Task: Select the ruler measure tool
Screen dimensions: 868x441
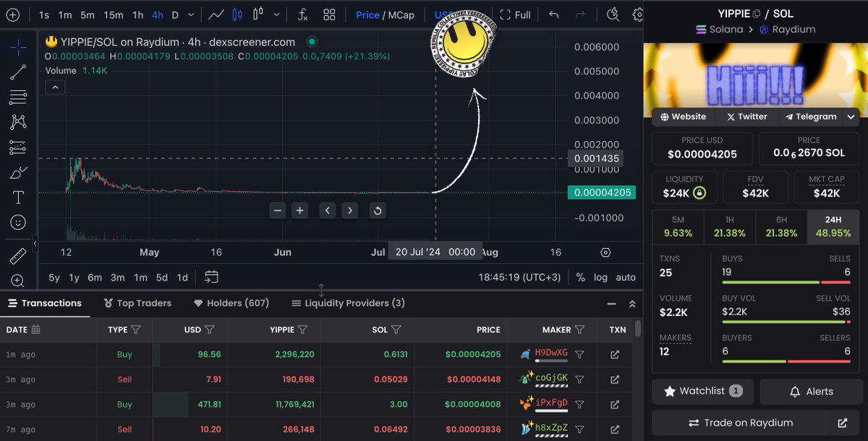Action: [x=18, y=257]
